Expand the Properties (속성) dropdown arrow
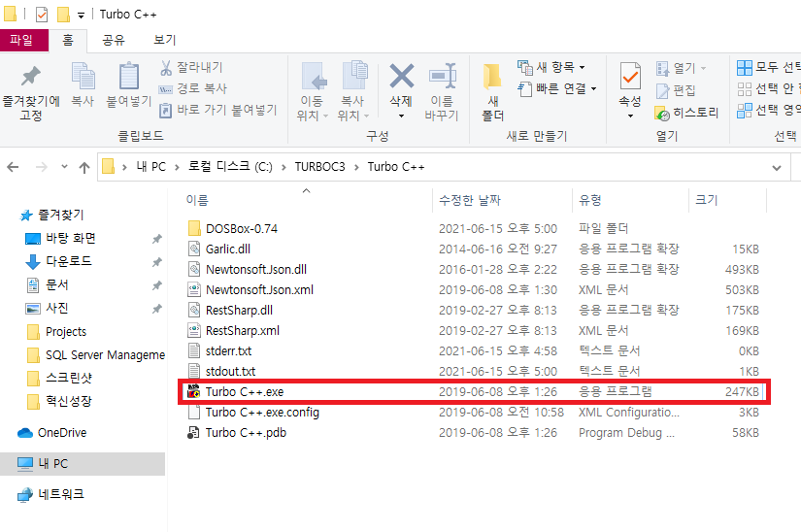Viewport: 801px width, 532px height. coord(630,116)
